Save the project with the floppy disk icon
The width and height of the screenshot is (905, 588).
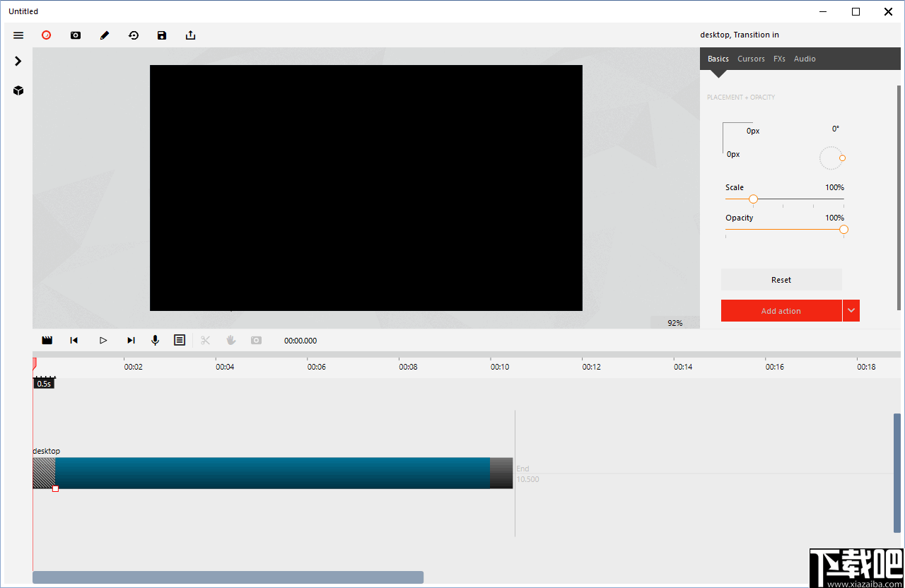click(x=162, y=35)
